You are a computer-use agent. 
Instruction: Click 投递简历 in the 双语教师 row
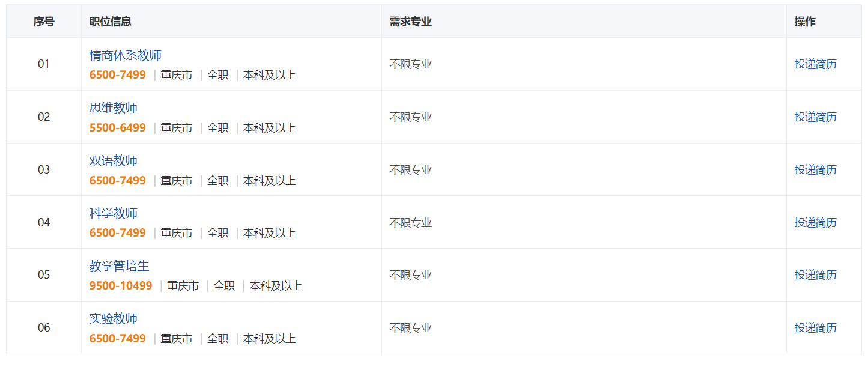(x=815, y=169)
